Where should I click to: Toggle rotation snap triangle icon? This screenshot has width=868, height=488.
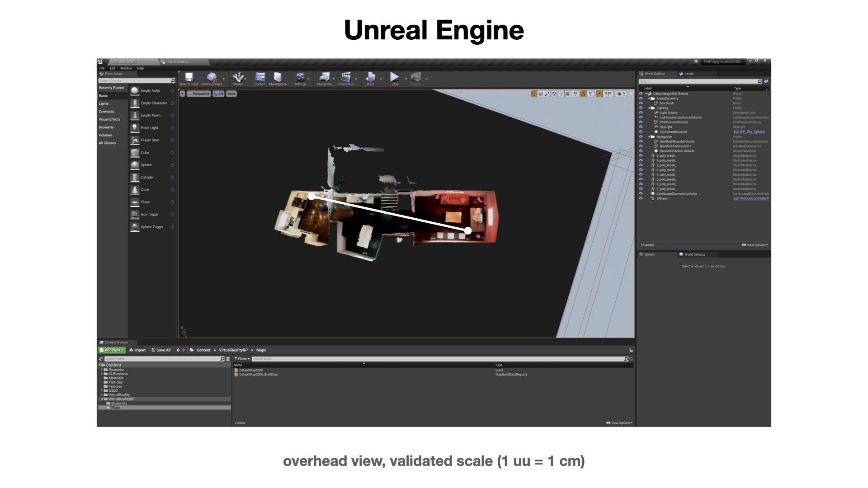click(583, 94)
